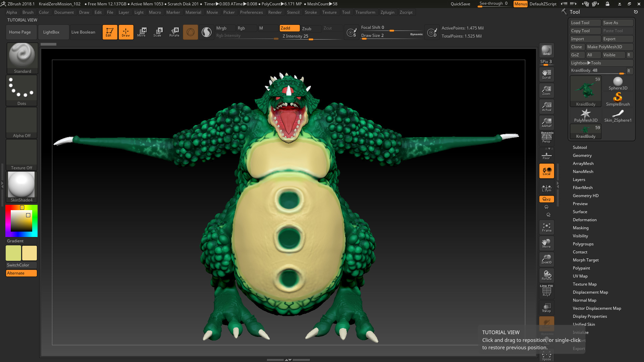
Task: Expand the Layers section
Action: [x=579, y=180]
